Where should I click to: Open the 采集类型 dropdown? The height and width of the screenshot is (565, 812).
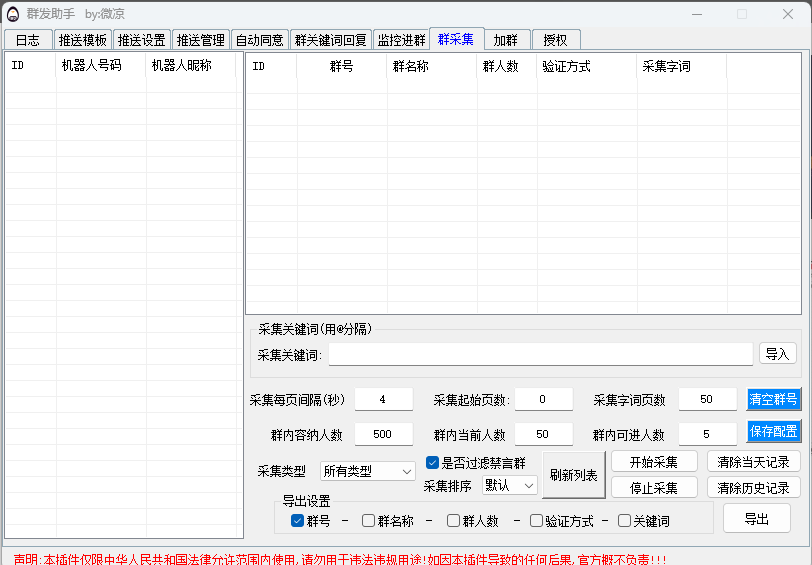[367, 471]
